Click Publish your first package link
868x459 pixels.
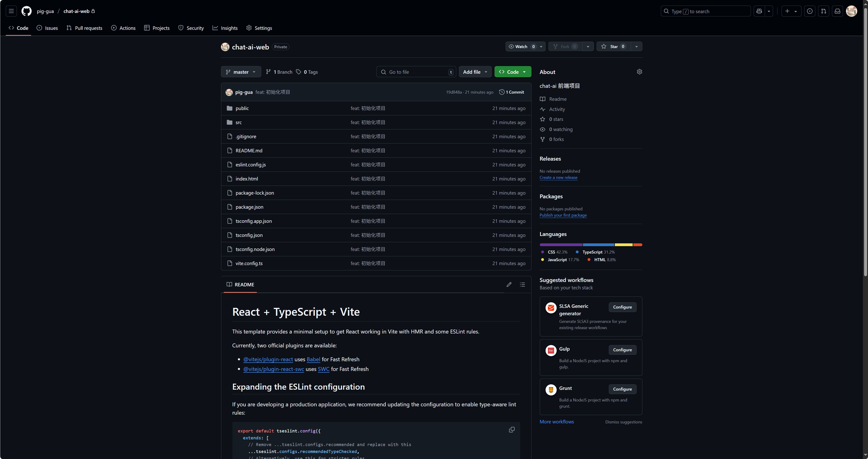click(563, 215)
